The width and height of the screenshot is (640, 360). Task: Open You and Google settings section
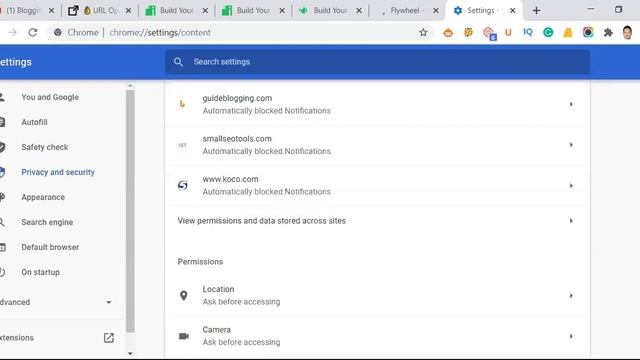(x=50, y=97)
